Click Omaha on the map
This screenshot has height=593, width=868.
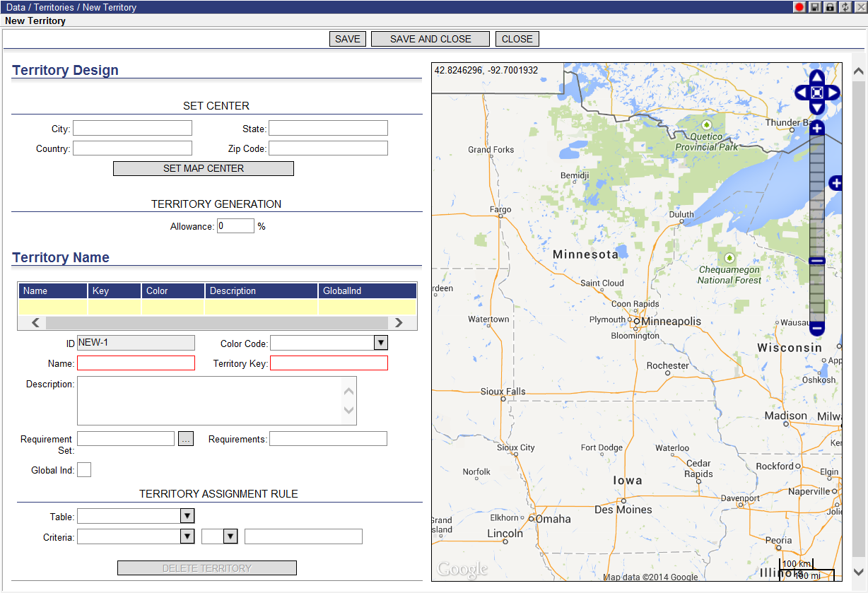[x=553, y=519]
